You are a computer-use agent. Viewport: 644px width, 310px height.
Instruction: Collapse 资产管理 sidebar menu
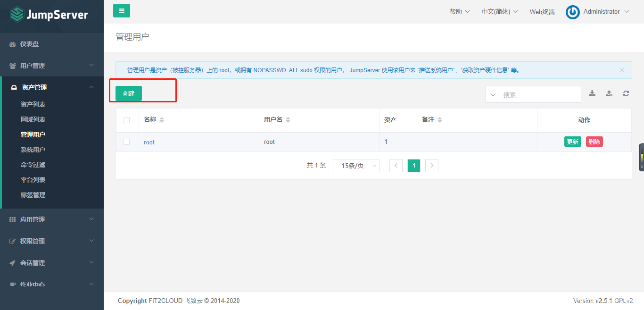[52, 87]
